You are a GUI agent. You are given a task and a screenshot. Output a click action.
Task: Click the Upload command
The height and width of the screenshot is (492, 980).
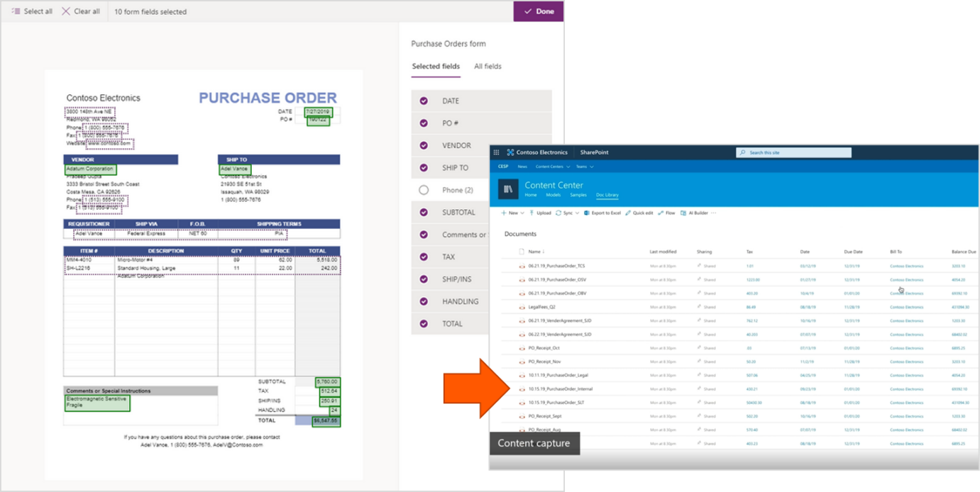click(x=540, y=213)
